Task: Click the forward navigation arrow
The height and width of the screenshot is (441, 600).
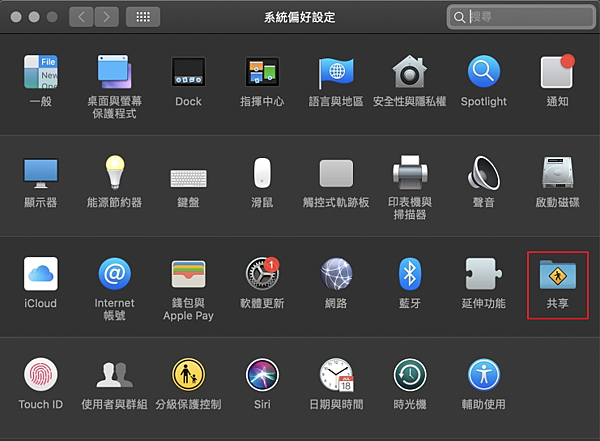Action: coord(106,17)
